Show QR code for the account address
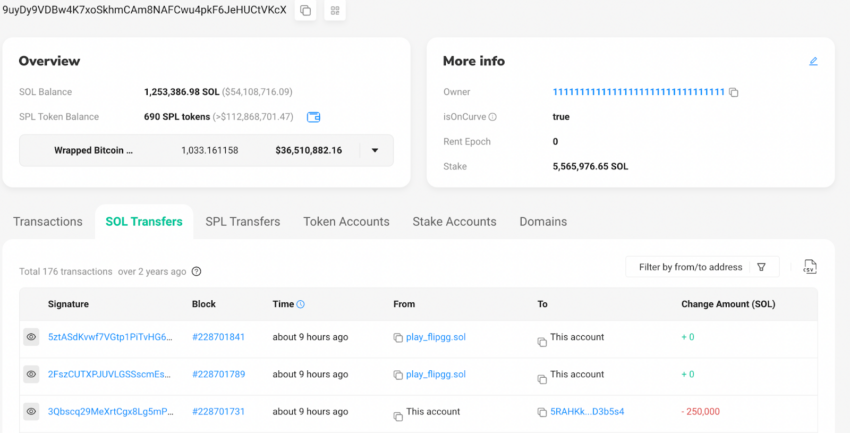850x433 pixels. (335, 11)
